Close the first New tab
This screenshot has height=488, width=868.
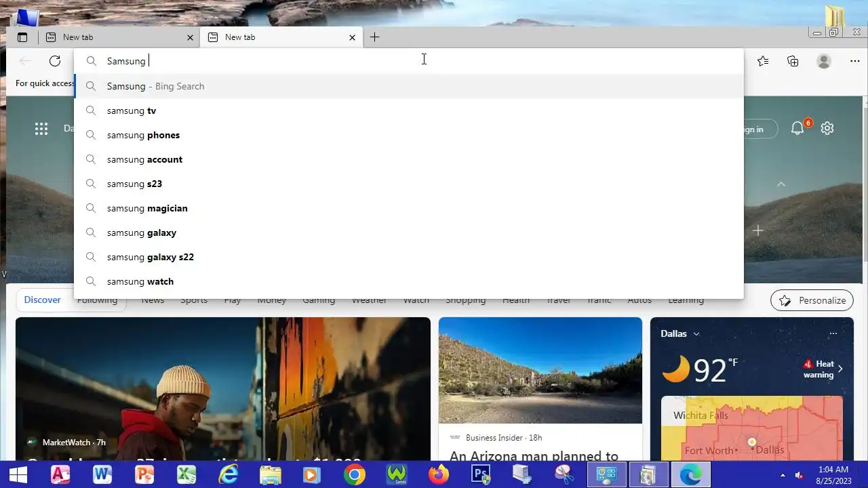[x=190, y=37]
